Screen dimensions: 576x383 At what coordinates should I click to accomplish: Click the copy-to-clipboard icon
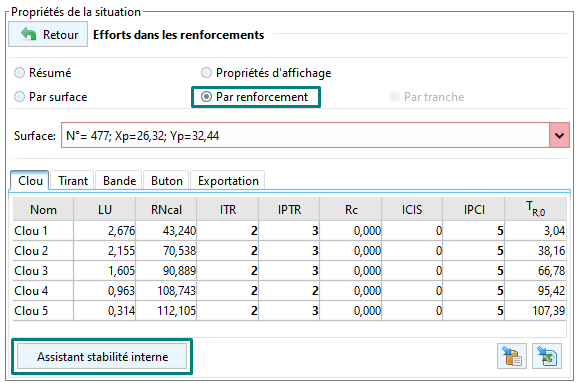tap(512, 356)
